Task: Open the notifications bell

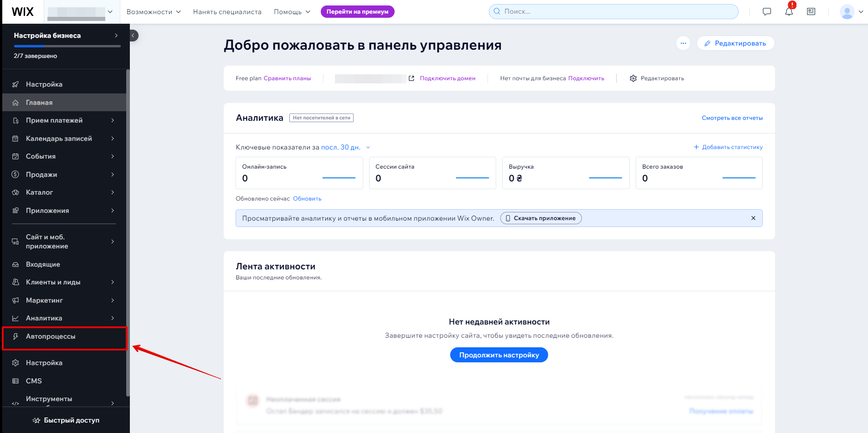Action: pos(789,12)
